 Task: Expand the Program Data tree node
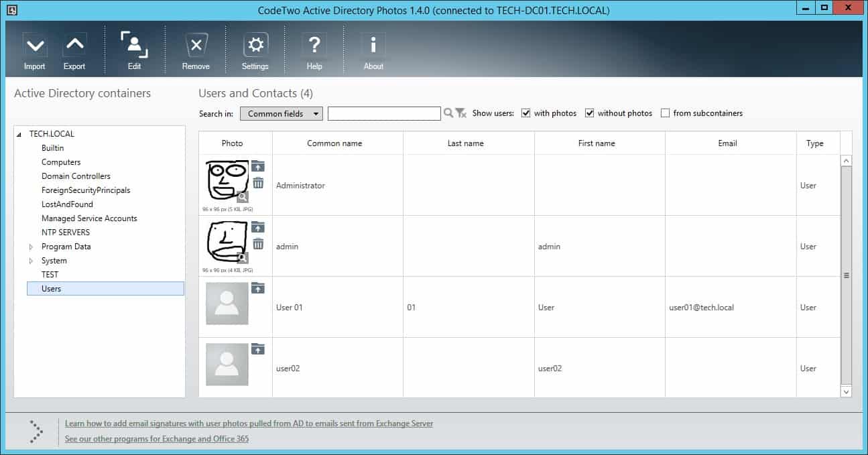31,247
